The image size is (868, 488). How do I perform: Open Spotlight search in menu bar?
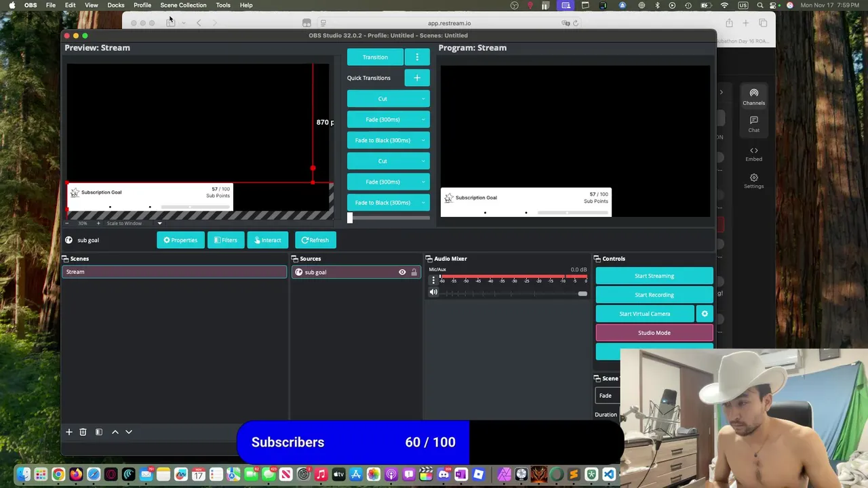pos(760,5)
